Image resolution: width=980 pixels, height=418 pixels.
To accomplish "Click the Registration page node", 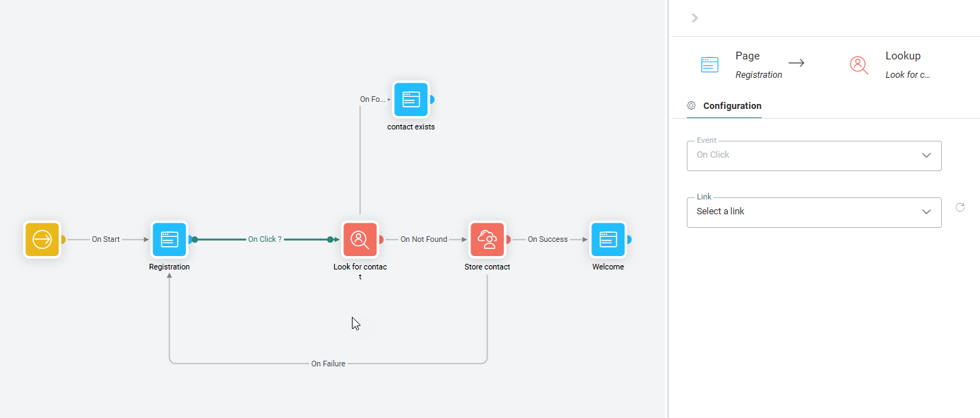I will tap(170, 239).
